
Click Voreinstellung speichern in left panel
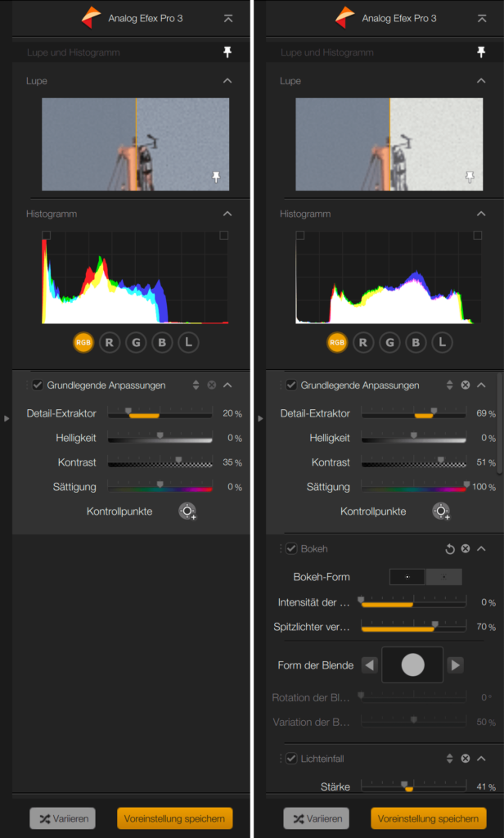[175, 818]
